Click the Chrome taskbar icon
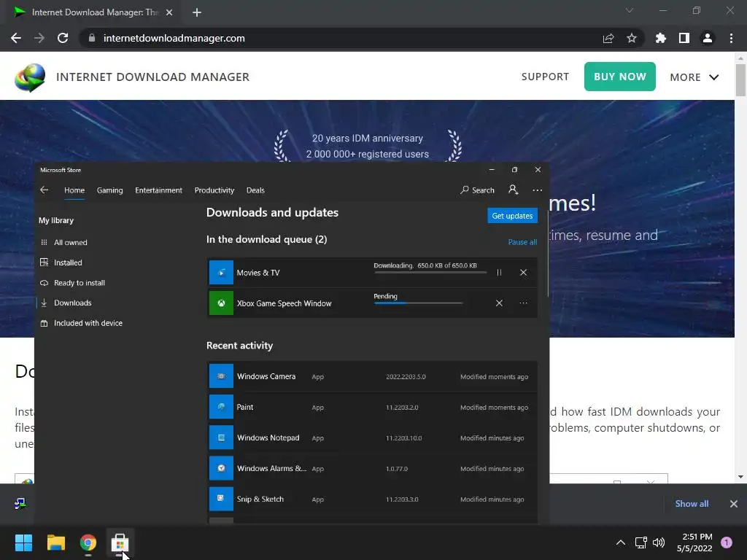Screen dimensions: 747x560 pos(88,542)
